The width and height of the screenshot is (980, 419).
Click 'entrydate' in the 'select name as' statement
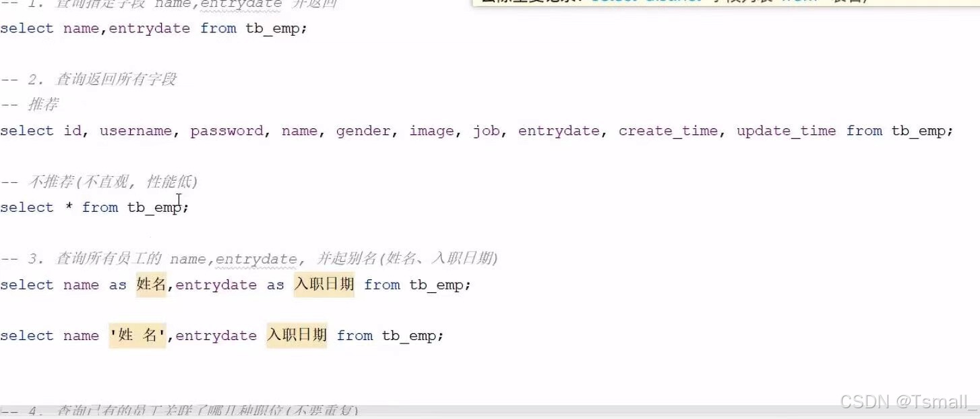(216, 285)
